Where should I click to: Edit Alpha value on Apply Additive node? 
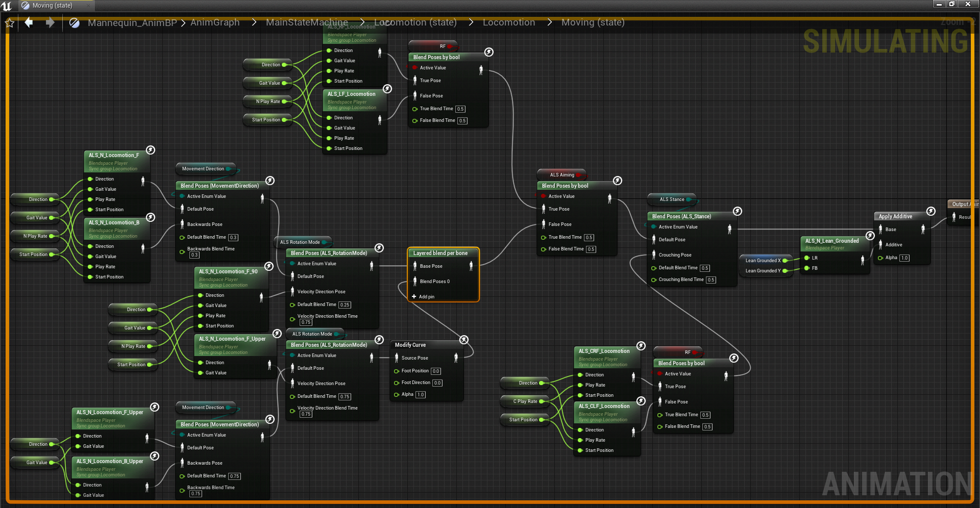(904, 258)
